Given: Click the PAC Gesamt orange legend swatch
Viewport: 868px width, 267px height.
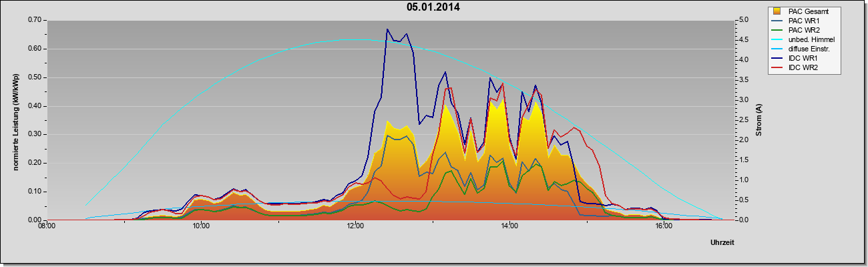Looking at the screenshot, I should point(777,11).
